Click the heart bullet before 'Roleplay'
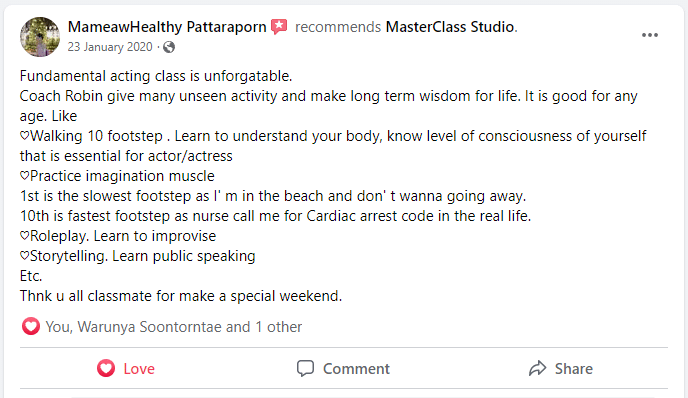Viewport: 688px width, 398px height. (x=25, y=236)
